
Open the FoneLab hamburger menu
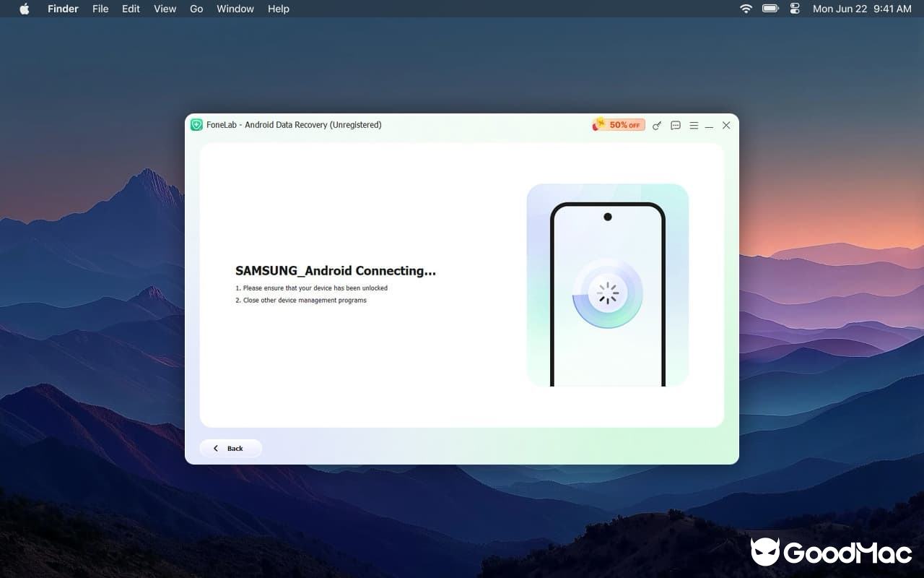click(694, 126)
